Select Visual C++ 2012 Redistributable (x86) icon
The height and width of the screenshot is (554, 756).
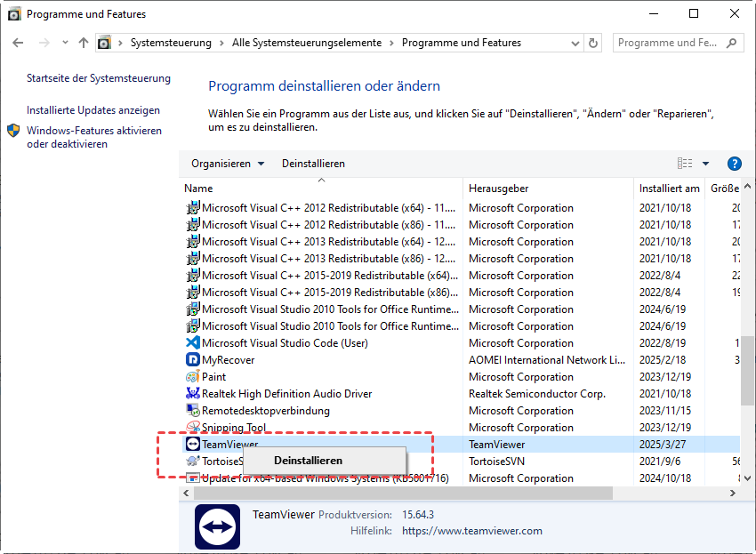coord(193,225)
